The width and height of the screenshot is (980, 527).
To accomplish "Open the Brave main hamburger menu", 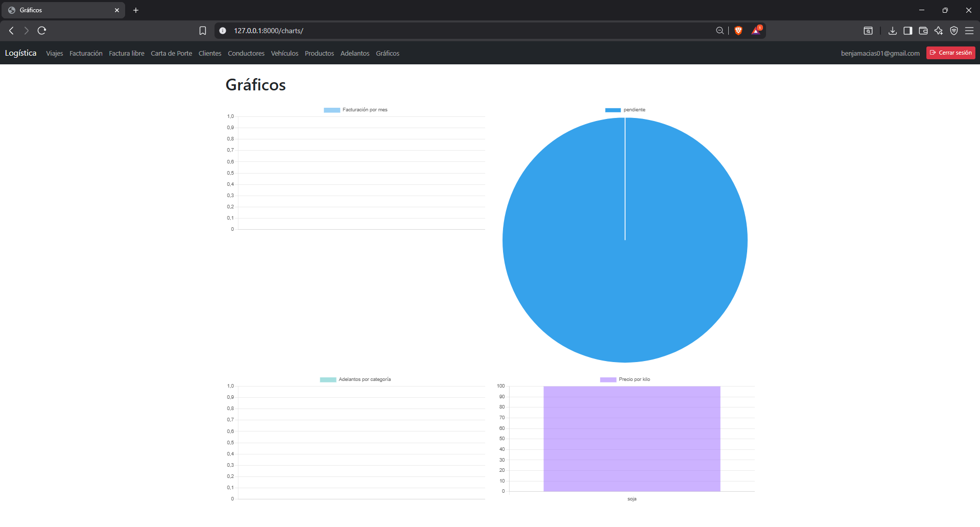I will point(969,31).
